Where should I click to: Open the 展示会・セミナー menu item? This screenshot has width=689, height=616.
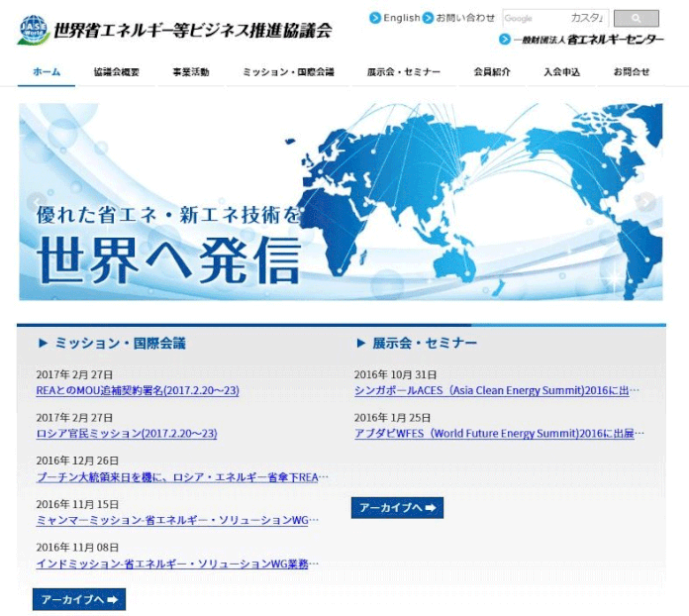coord(404,72)
